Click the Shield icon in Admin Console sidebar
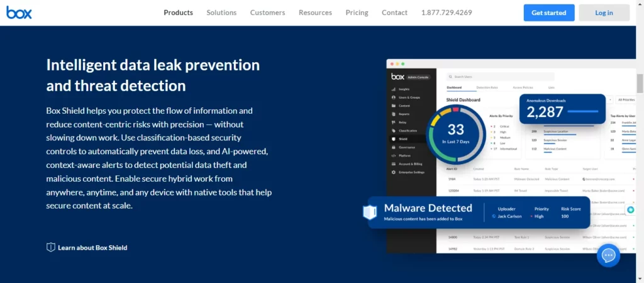 click(x=394, y=139)
